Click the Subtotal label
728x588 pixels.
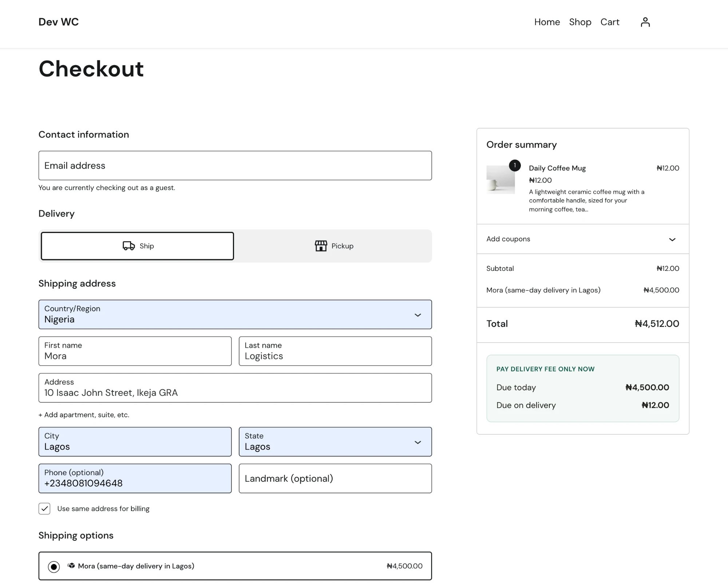coord(500,268)
